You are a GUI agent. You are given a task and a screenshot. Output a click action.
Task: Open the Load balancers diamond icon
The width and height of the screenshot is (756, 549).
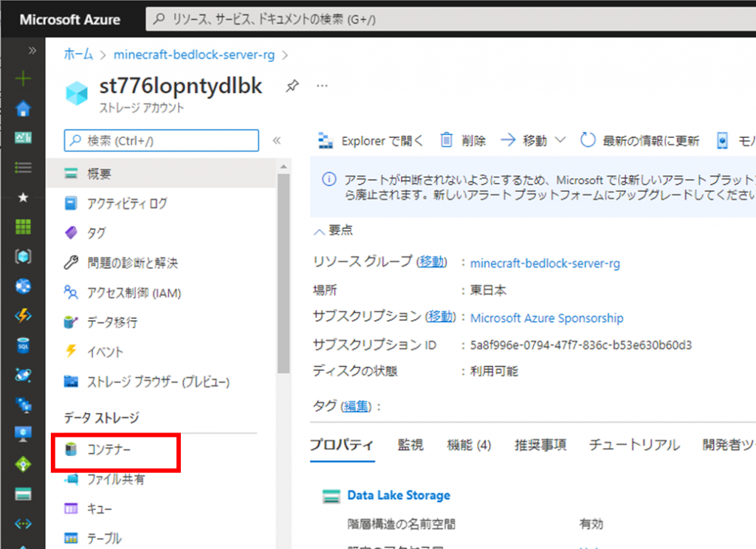[23, 464]
